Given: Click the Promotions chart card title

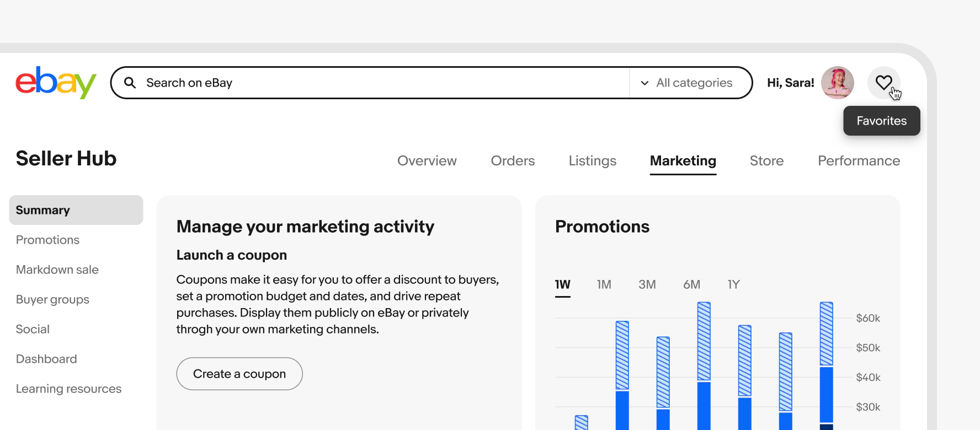Looking at the screenshot, I should (602, 227).
